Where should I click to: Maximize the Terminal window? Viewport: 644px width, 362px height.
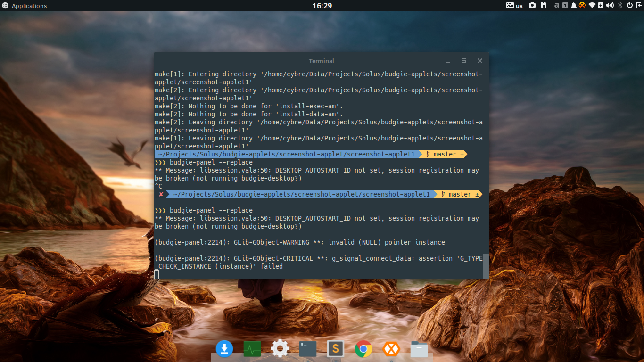point(464,61)
